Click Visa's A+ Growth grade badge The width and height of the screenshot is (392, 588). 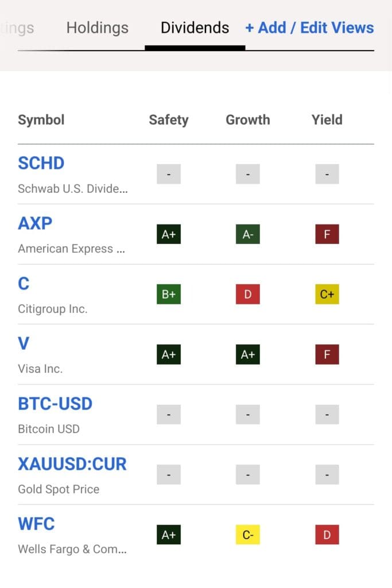pyautogui.click(x=248, y=354)
